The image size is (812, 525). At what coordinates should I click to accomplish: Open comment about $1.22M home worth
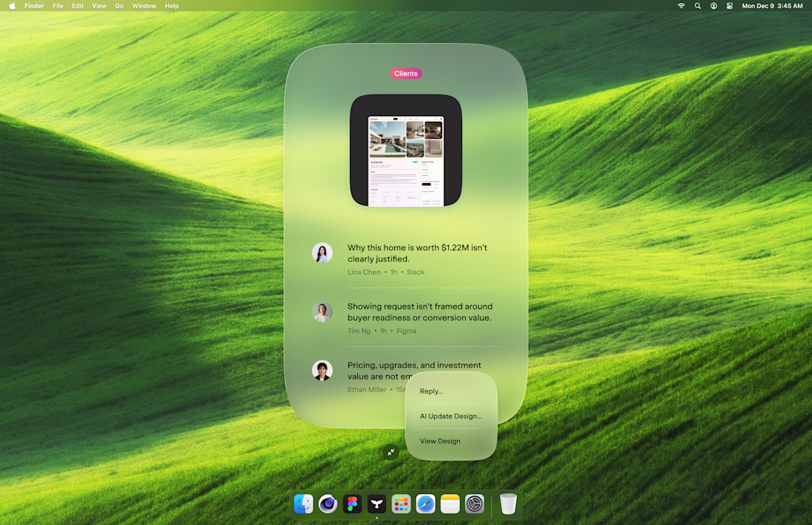tap(417, 253)
